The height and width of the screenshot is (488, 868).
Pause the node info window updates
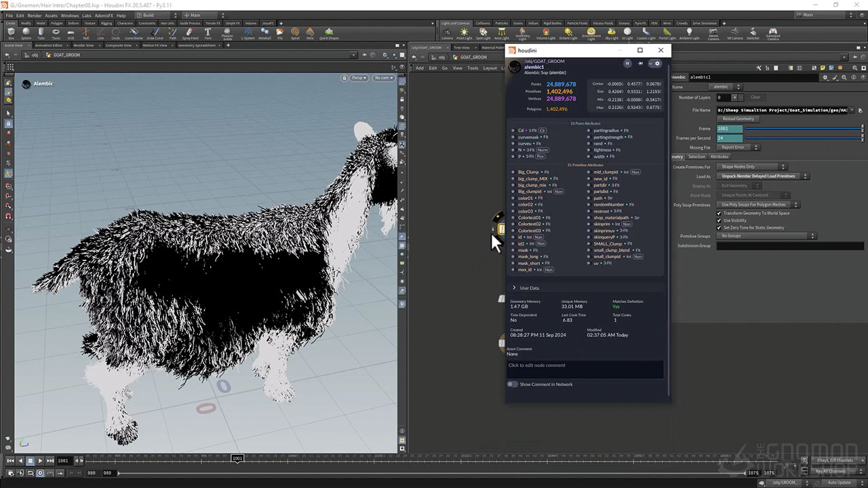pyautogui.click(x=627, y=64)
